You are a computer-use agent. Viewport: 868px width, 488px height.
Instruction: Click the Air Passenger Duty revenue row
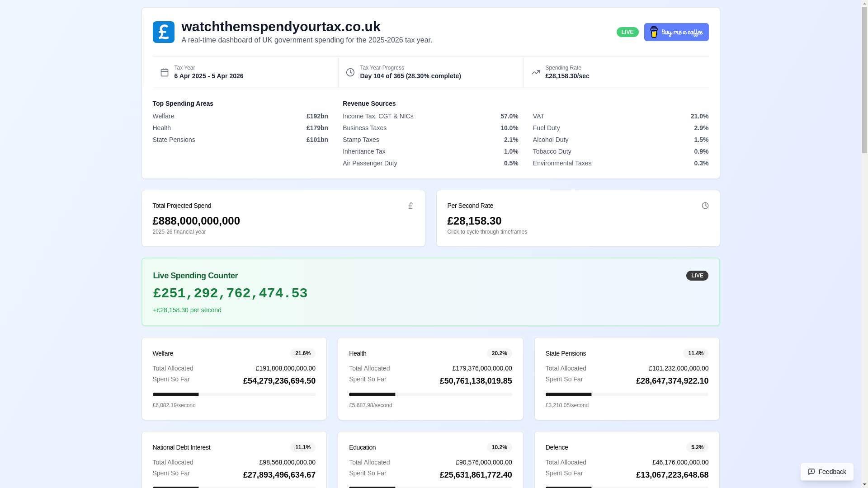click(x=430, y=163)
